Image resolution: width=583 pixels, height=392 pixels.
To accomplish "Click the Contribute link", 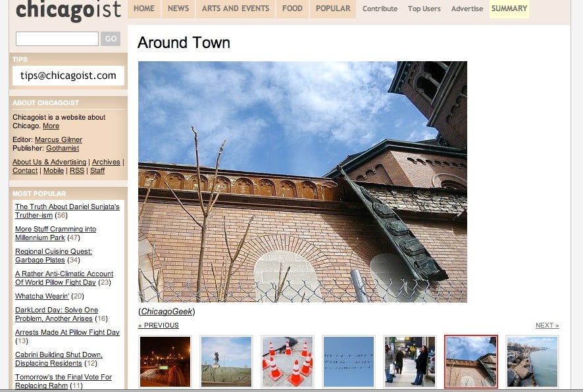I will pos(380,9).
